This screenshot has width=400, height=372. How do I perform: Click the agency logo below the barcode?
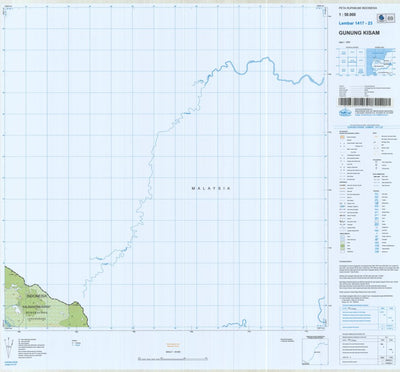pos(345,113)
